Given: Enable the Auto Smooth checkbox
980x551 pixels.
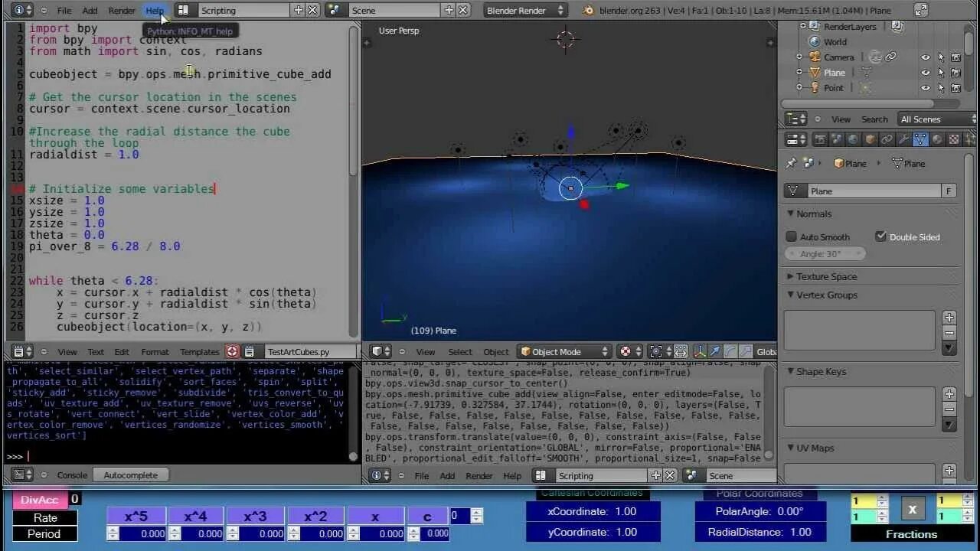Looking at the screenshot, I should coord(792,236).
